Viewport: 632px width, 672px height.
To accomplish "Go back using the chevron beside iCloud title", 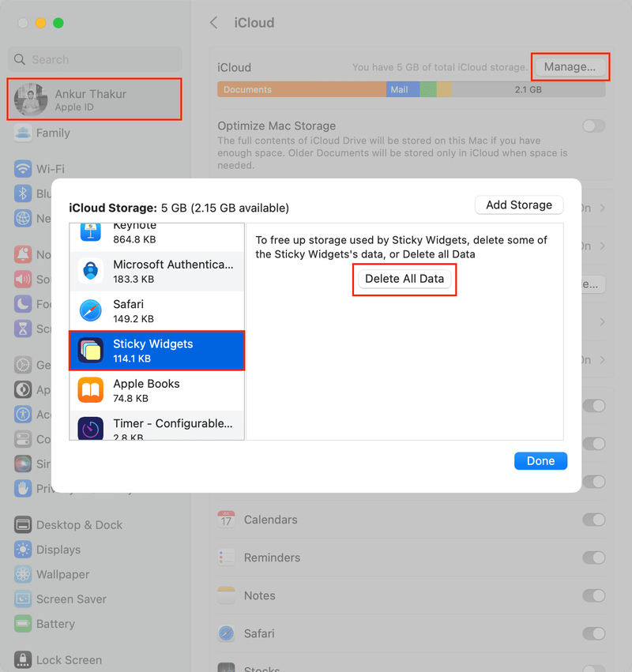I will (x=213, y=23).
